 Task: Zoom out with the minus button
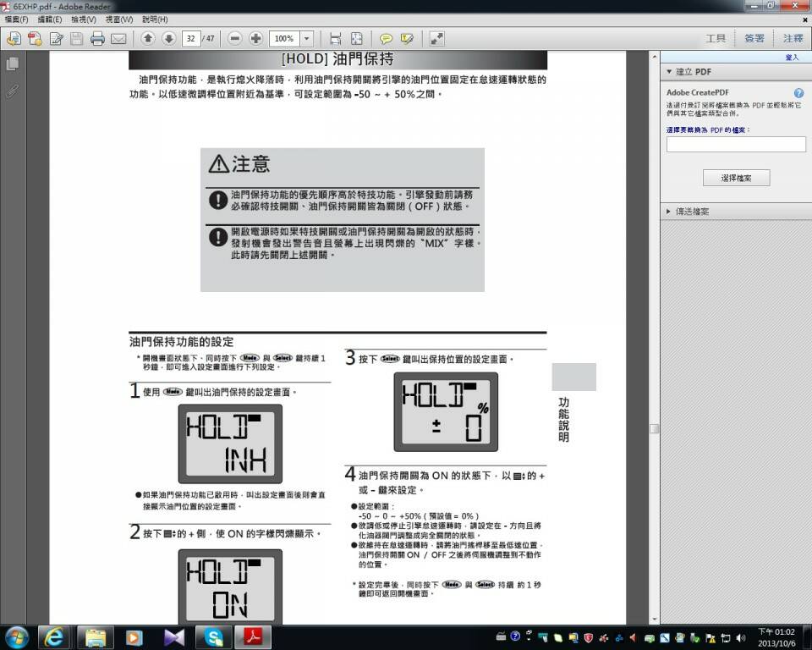[234, 38]
